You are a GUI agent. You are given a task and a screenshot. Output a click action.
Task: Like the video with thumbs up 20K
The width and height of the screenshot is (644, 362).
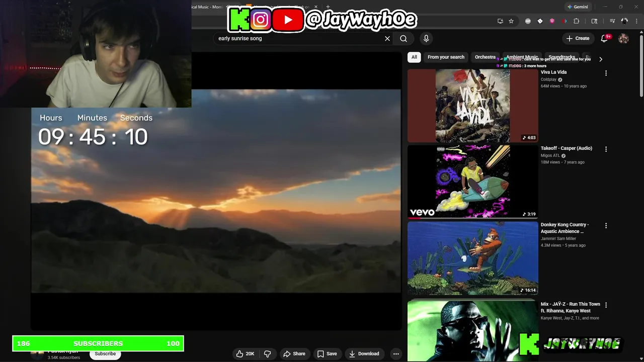[x=246, y=353]
